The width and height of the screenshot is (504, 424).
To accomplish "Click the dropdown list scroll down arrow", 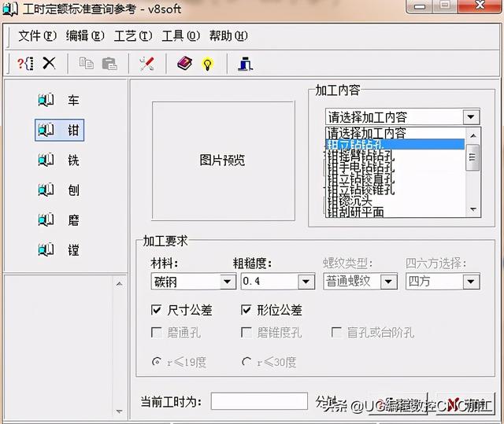I will pos(472,209).
